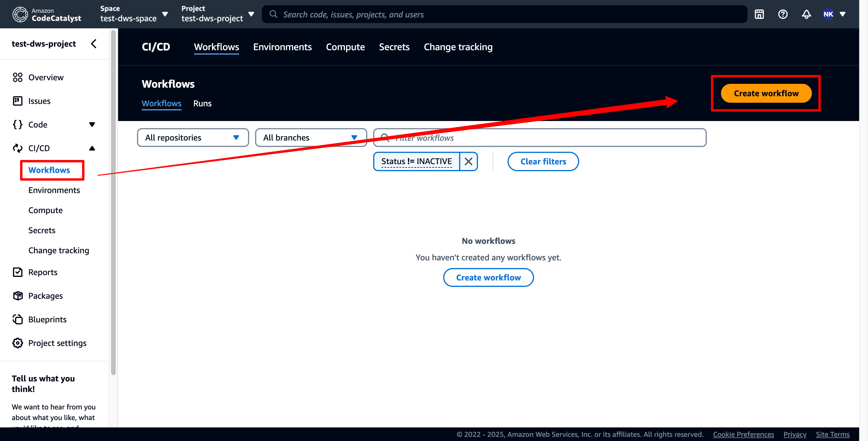Click the Reports checkmark icon in sidebar
Image resolution: width=868 pixels, height=441 pixels.
pos(17,272)
